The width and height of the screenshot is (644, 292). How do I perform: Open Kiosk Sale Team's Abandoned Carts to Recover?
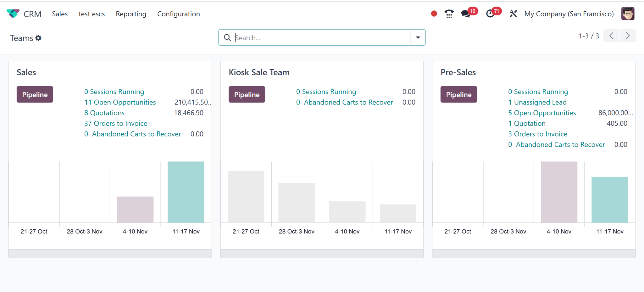coord(345,102)
